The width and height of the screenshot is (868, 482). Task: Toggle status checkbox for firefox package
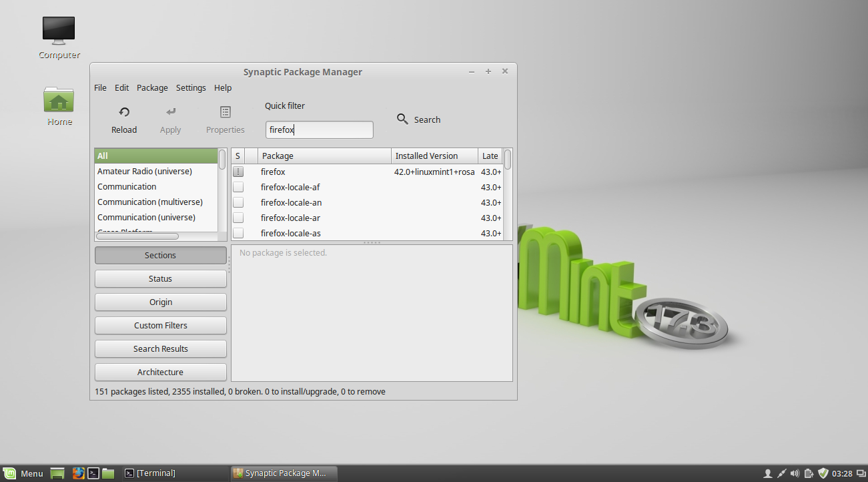pyautogui.click(x=238, y=172)
